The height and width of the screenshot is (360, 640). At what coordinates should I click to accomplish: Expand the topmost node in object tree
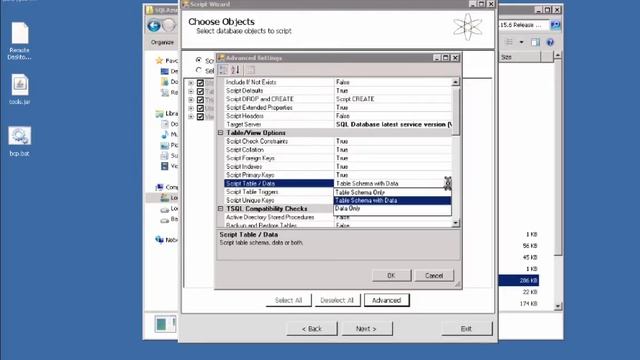click(191, 83)
